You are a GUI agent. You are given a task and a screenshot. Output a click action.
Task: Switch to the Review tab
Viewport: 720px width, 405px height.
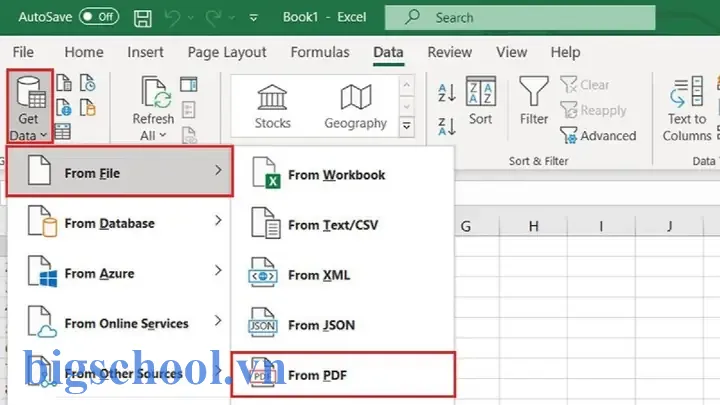point(450,52)
